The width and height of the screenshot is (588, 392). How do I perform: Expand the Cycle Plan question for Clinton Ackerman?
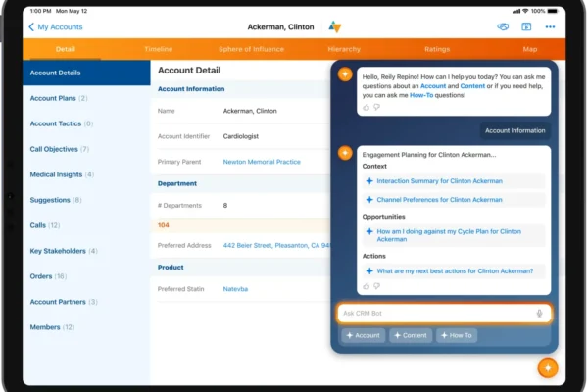pyautogui.click(x=454, y=235)
